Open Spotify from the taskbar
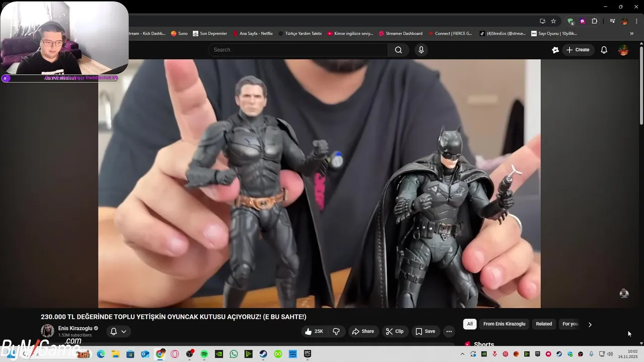 [x=204, y=354]
